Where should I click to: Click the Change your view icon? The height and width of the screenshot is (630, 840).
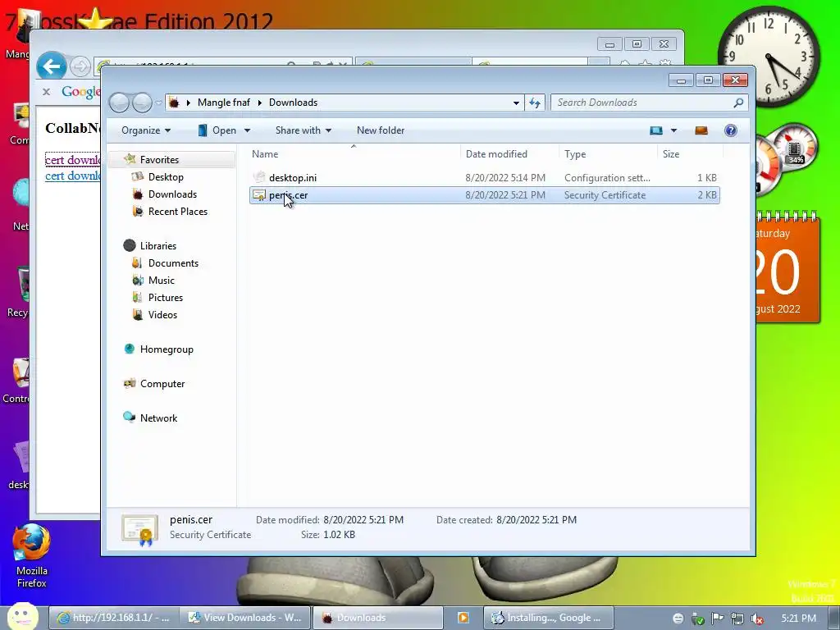coord(656,130)
